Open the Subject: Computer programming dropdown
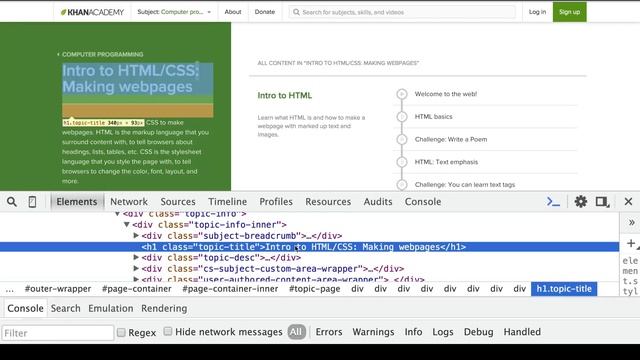Screen dimensions: 640x360 174,12
